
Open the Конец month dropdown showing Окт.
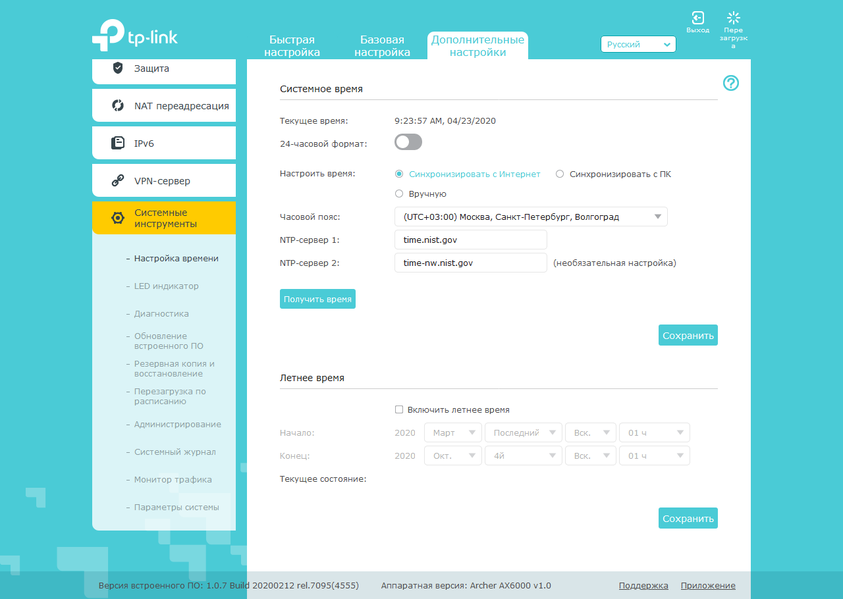[x=453, y=456]
